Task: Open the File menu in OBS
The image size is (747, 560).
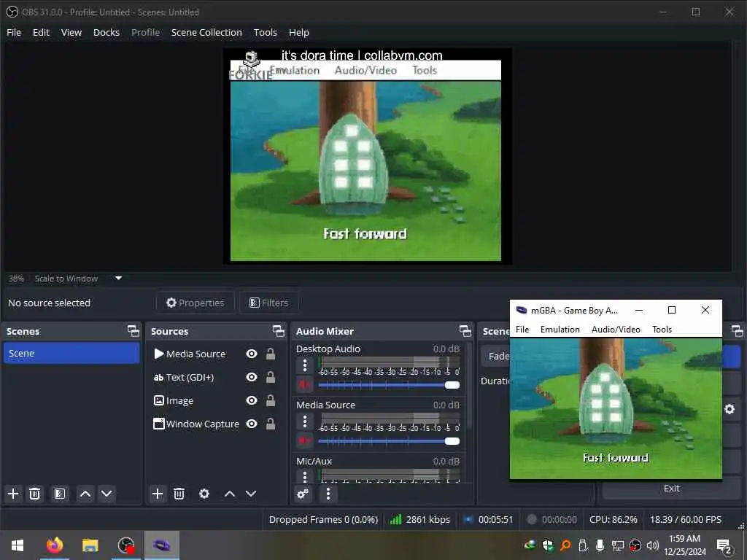Action: coord(14,32)
